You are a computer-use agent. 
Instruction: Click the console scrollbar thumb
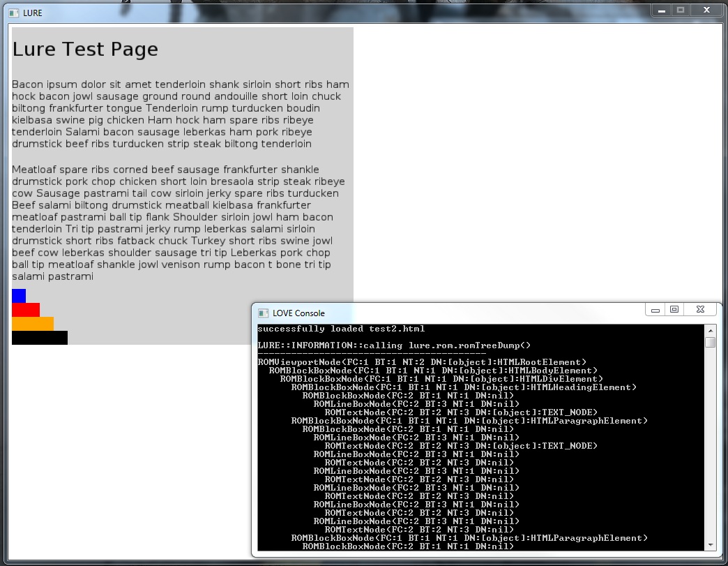[x=710, y=342]
